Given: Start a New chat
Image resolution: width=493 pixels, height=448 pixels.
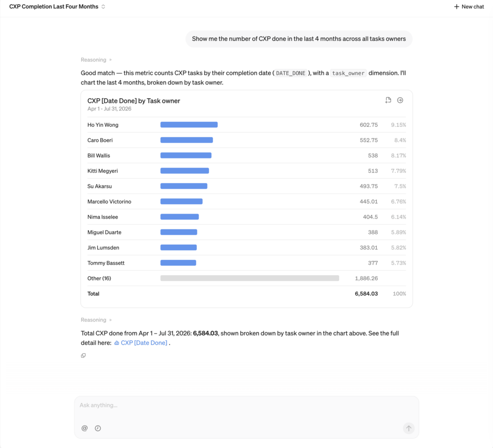Looking at the screenshot, I should [469, 6].
